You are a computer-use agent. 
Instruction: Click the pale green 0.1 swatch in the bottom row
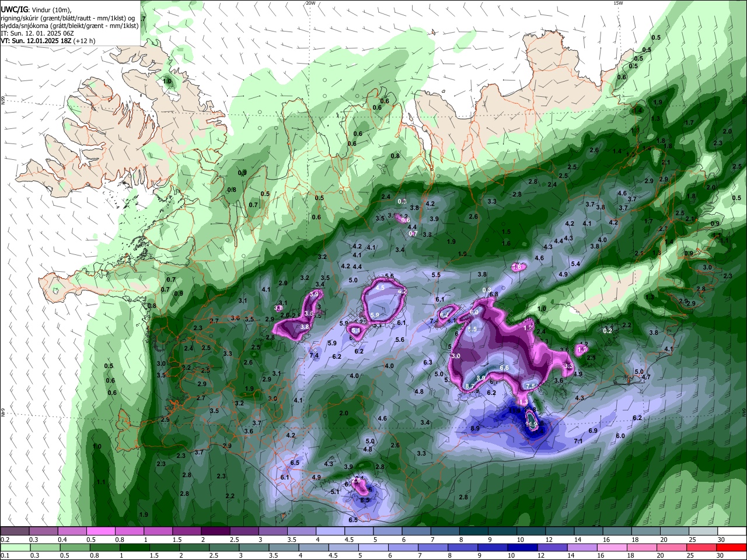(14, 547)
